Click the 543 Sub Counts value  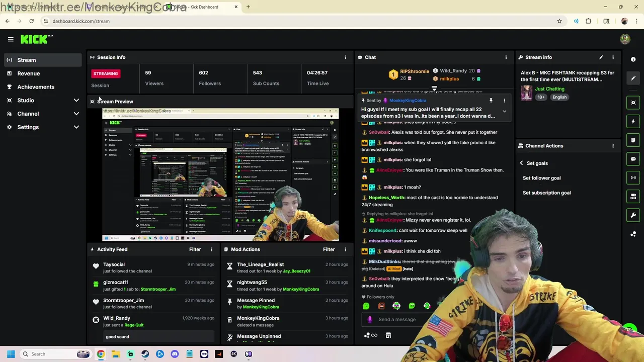click(x=258, y=73)
